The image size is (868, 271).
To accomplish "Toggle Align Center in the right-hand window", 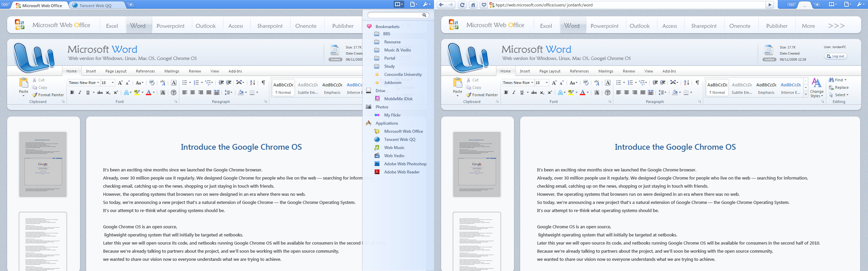I will (x=627, y=92).
